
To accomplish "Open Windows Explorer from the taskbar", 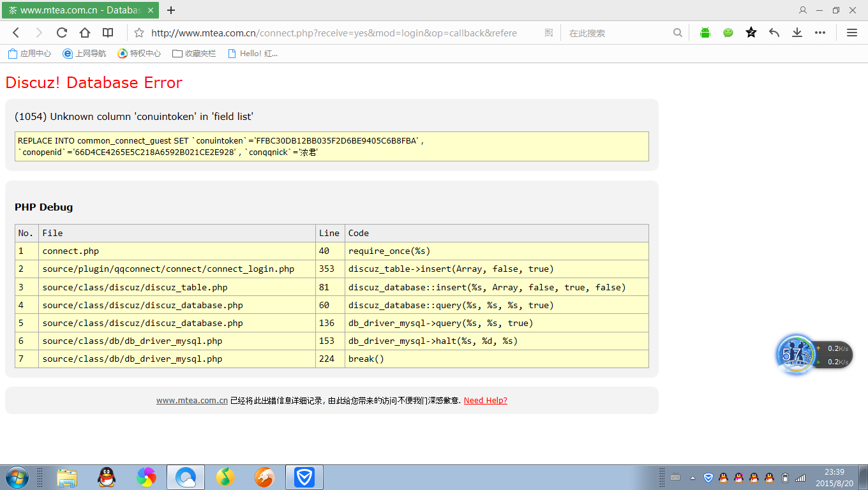I will tap(67, 477).
